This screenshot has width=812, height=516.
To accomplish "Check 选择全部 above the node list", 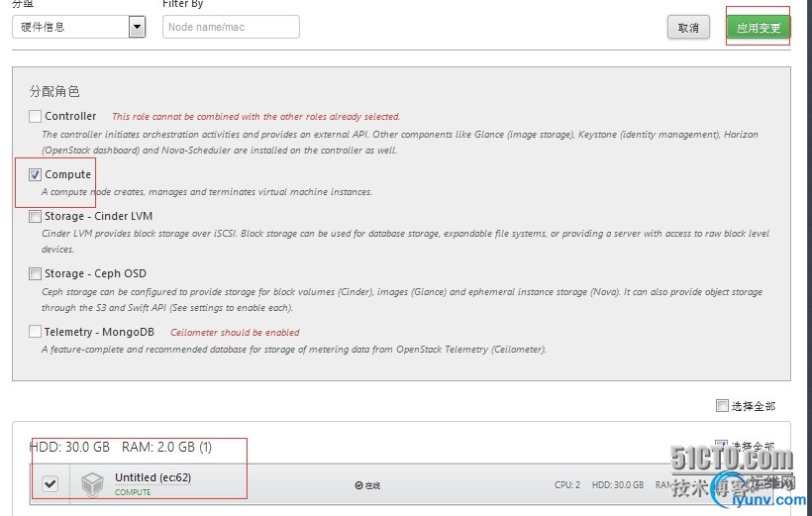I will tap(722, 406).
